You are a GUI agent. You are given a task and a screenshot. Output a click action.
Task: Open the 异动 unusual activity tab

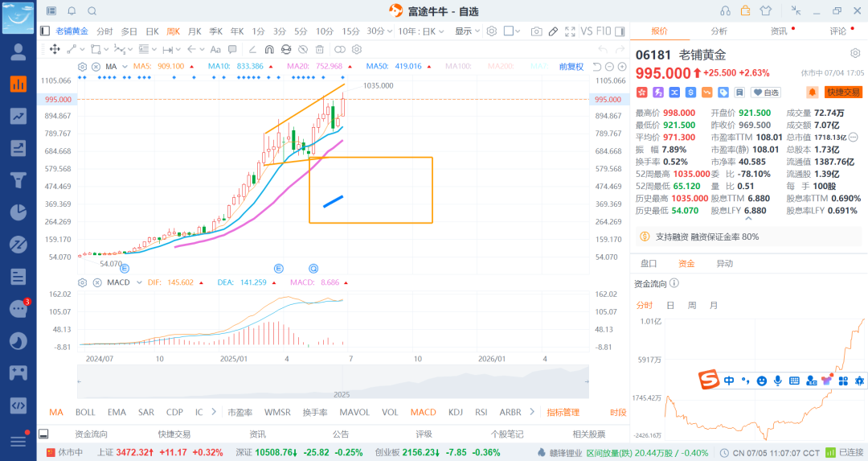pos(725,264)
